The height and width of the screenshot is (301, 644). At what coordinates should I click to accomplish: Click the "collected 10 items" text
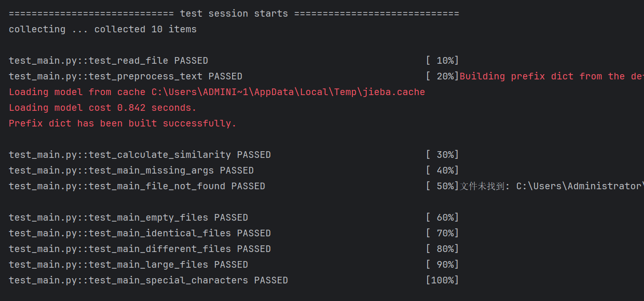coord(145,29)
